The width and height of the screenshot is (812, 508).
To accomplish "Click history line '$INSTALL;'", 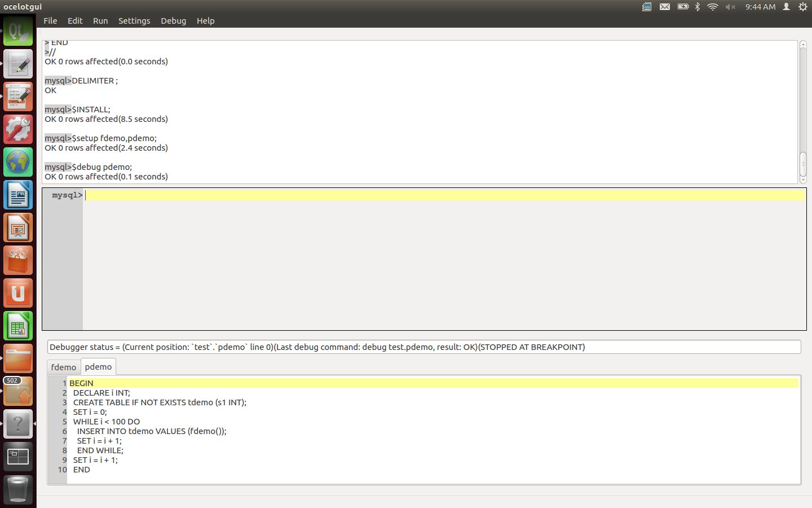I will coord(91,110).
